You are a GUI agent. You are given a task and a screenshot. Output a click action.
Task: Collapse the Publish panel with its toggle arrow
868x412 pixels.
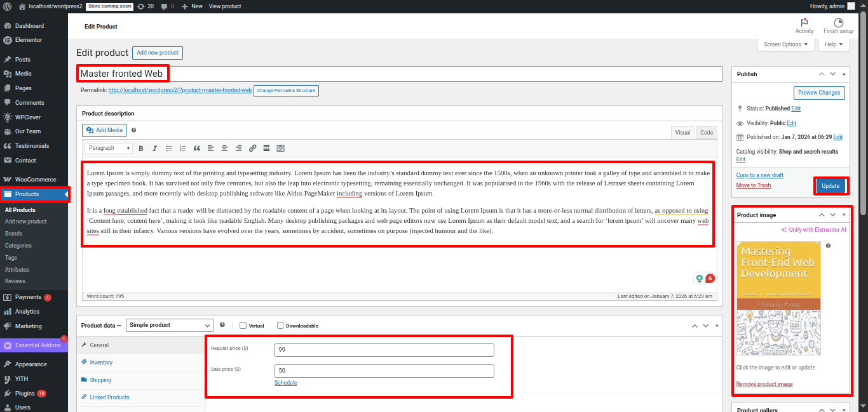pyautogui.click(x=844, y=74)
